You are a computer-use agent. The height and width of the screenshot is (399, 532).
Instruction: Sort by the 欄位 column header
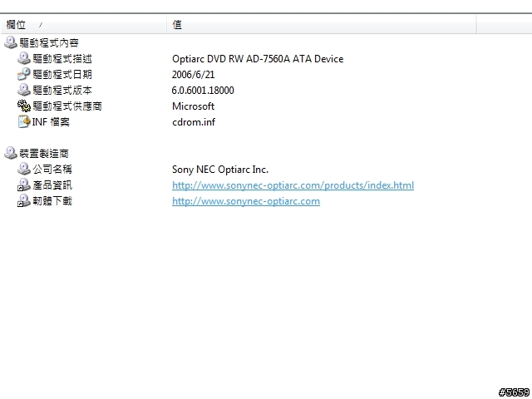pyautogui.click(x=83, y=24)
